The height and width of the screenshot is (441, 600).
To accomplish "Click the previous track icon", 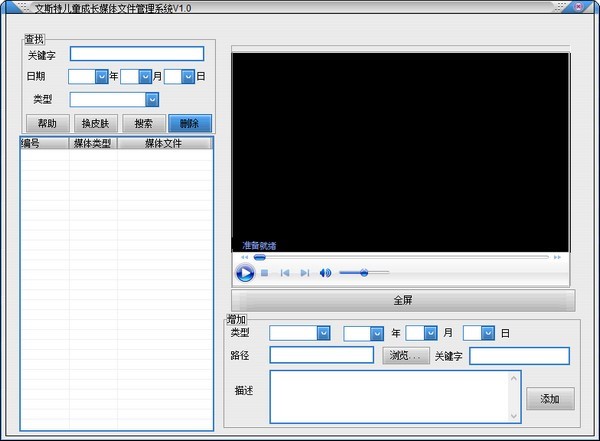I will coord(285,272).
